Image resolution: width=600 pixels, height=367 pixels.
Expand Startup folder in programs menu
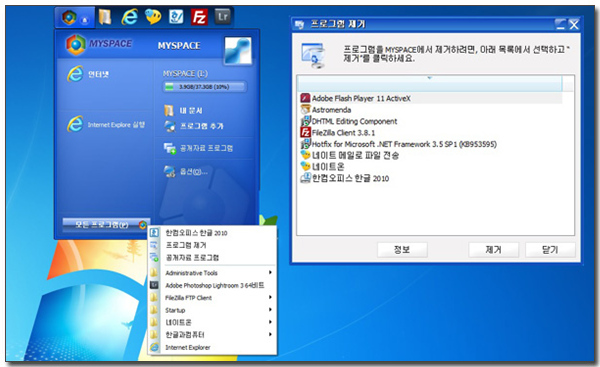(x=212, y=310)
